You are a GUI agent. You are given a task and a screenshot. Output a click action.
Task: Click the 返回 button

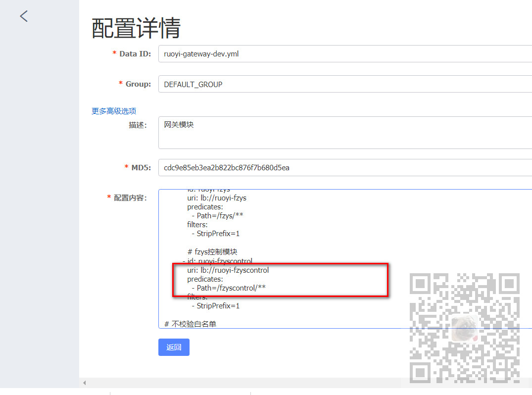point(174,347)
